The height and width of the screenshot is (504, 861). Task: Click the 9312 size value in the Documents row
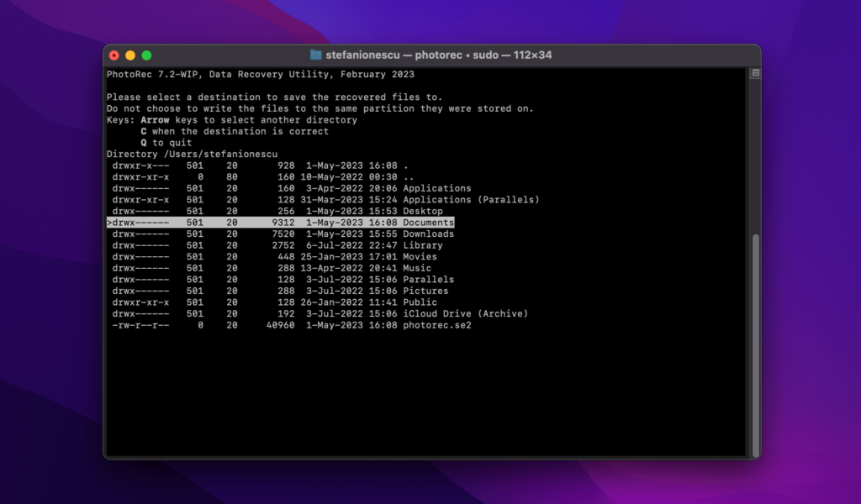pyautogui.click(x=283, y=223)
